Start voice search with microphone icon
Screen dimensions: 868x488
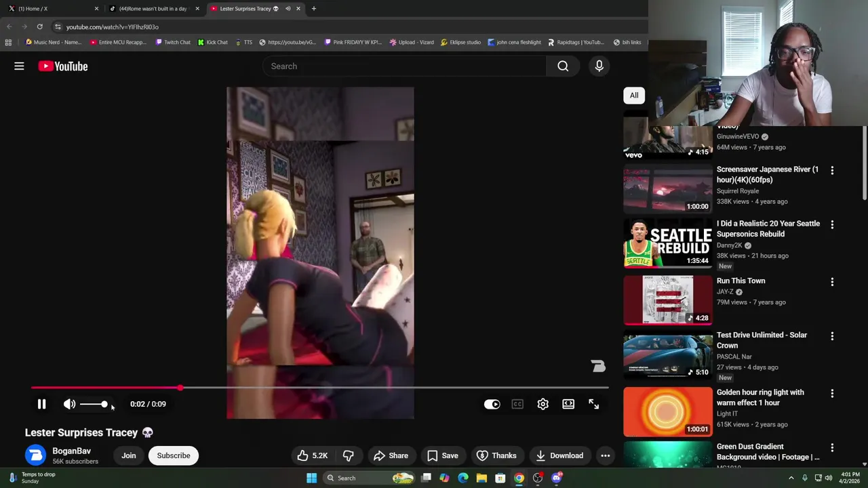599,66
